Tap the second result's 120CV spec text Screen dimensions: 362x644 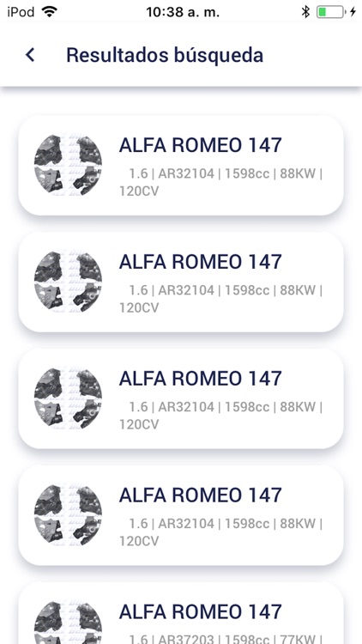pyautogui.click(x=139, y=307)
